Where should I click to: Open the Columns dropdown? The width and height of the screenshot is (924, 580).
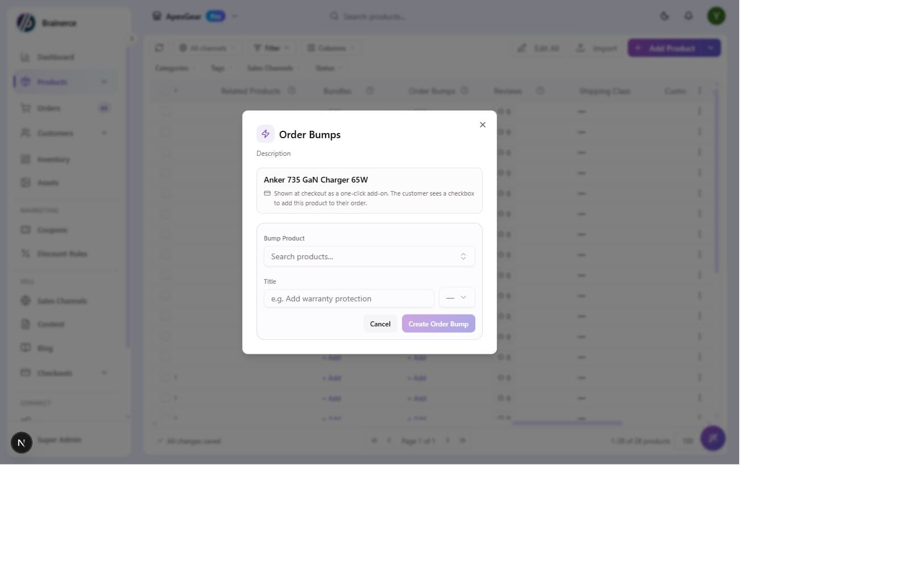[x=331, y=48]
